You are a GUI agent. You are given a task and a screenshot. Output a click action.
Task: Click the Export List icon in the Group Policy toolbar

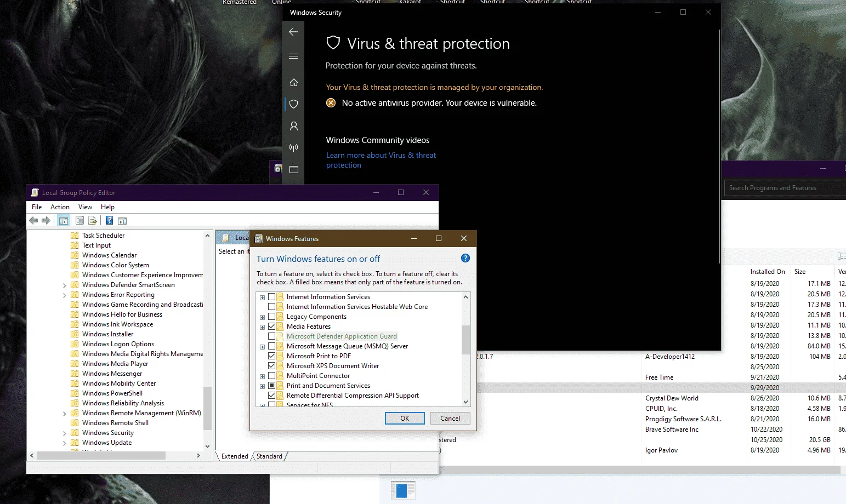point(93,221)
